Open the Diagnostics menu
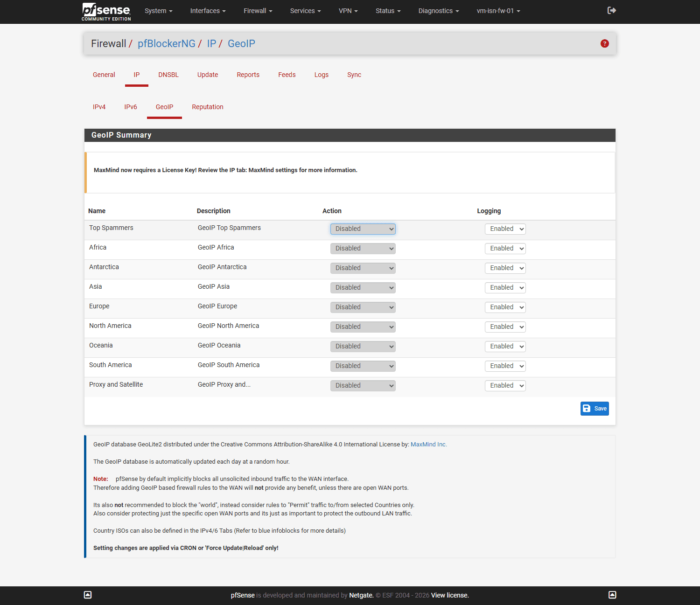This screenshot has width=700, height=605. point(439,11)
